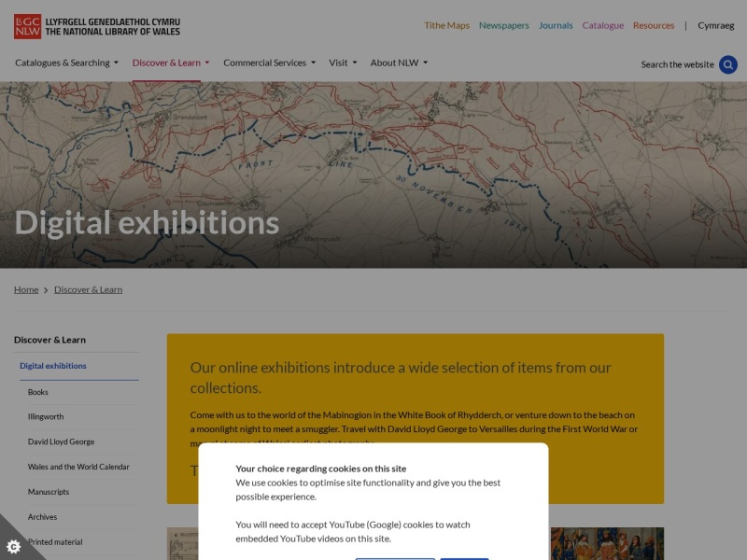Open David Lloyd George in the sidebar

point(61,441)
